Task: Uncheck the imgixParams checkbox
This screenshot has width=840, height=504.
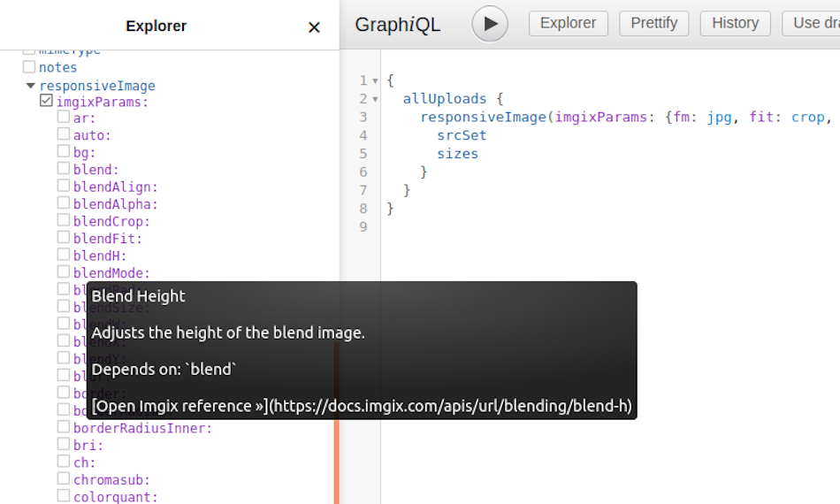Action: click(x=47, y=102)
